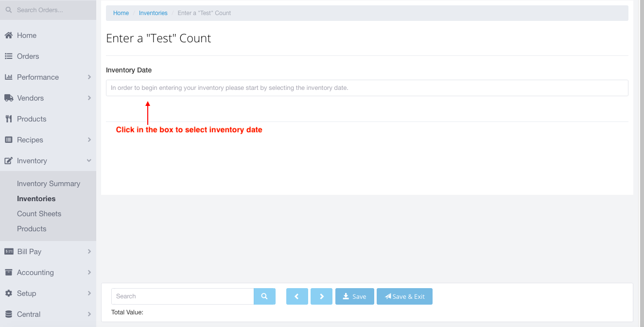Click the Setup gear icon

click(x=8, y=293)
